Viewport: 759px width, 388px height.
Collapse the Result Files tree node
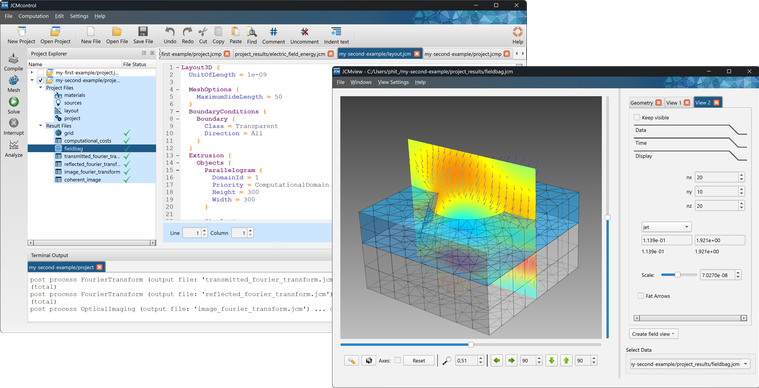click(x=41, y=125)
